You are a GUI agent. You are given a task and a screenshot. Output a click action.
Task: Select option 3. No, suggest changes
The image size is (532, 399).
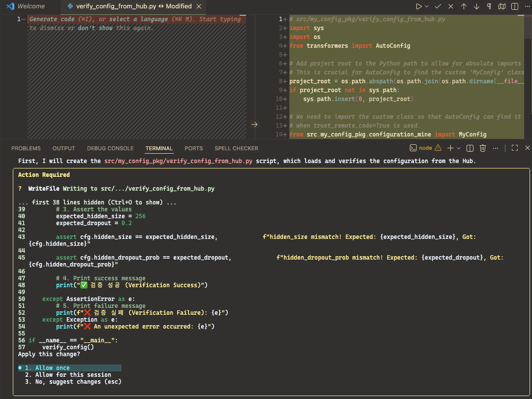click(x=73, y=382)
